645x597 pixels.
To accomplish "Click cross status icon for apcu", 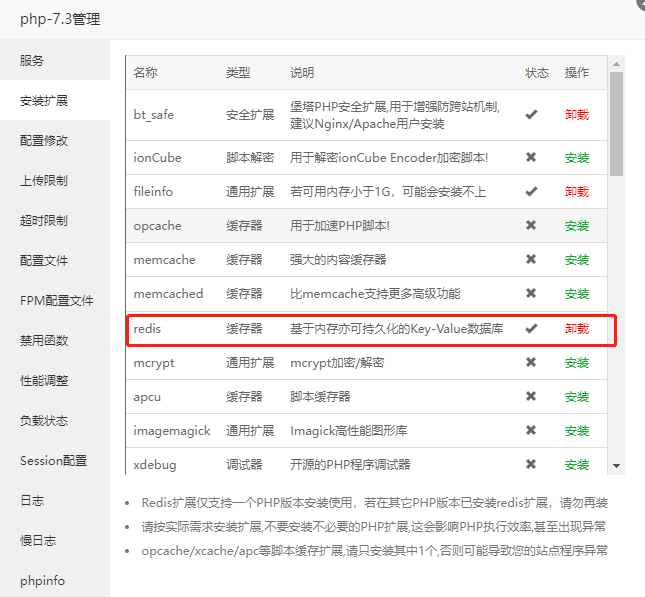I will [x=531, y=396].
